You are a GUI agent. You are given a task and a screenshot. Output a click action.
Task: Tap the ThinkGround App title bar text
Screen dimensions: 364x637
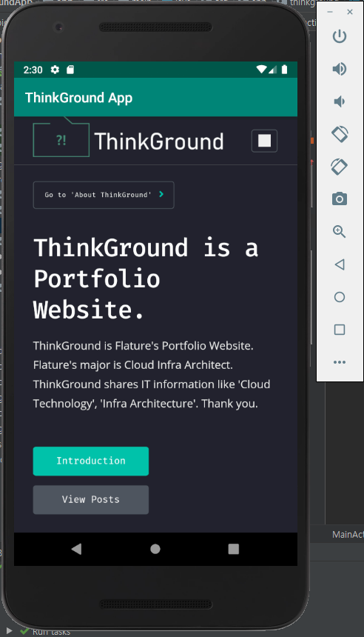(78, 98)
